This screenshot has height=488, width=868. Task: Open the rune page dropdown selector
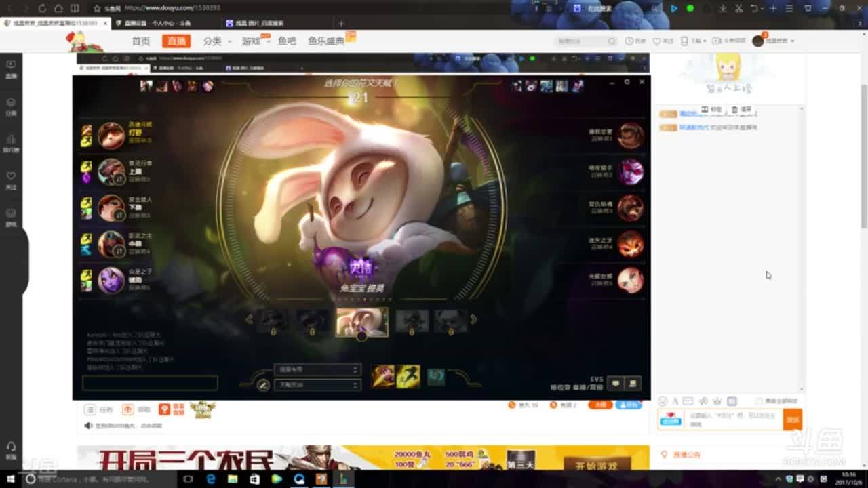point(317,369)
